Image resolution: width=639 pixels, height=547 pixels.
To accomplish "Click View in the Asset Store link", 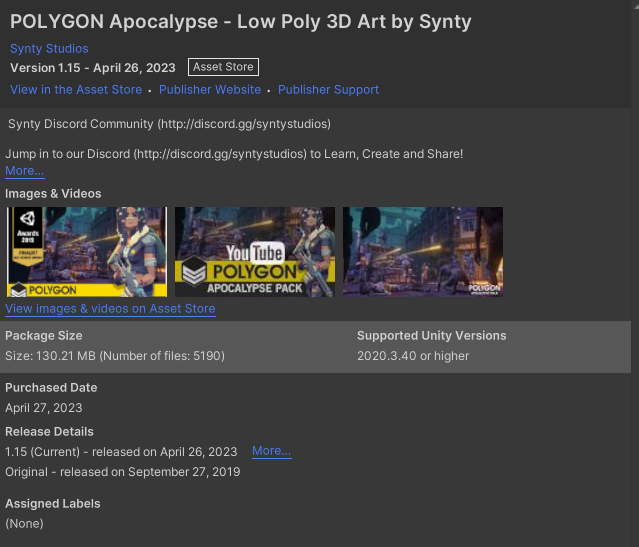I will pyautogui.click(x=76, y=90).
